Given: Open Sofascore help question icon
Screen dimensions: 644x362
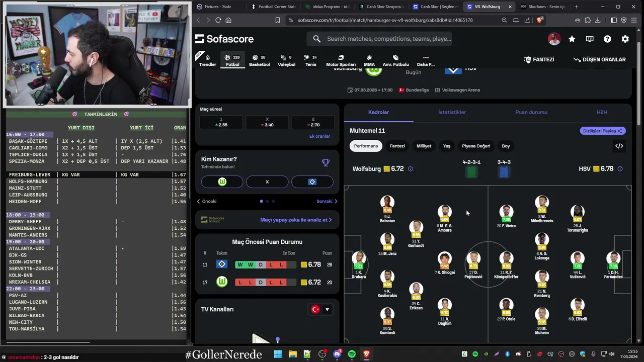Looking at the screenshot, I should point(607,39).
